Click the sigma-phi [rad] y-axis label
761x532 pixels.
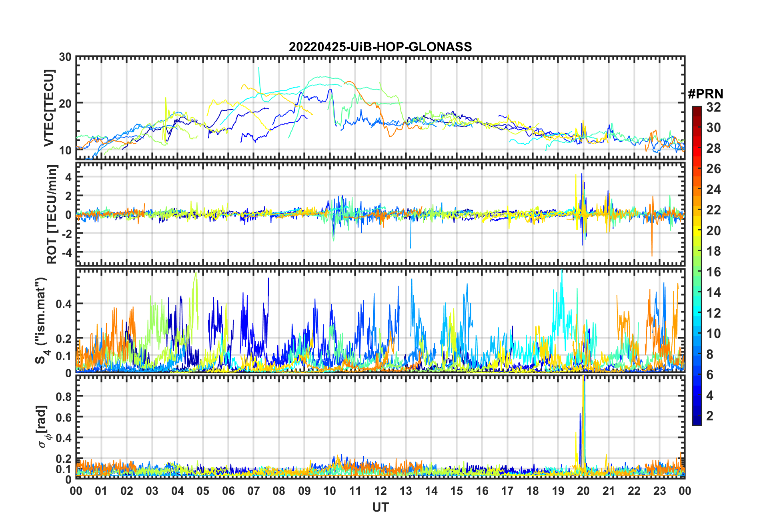point(42,427)
